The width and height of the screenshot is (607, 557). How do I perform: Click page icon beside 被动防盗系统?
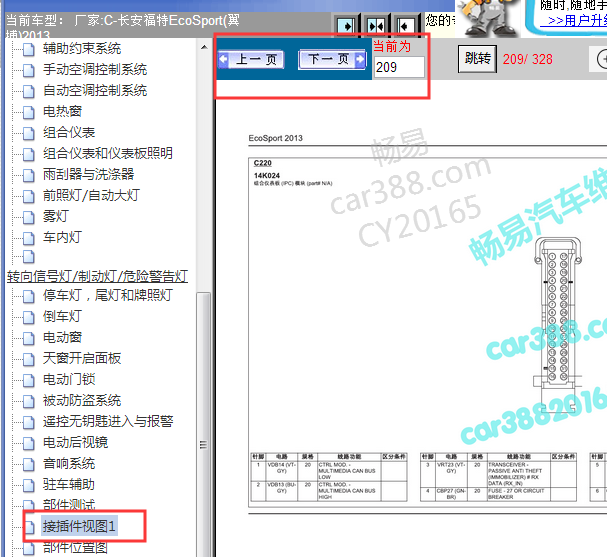[29, 401]
